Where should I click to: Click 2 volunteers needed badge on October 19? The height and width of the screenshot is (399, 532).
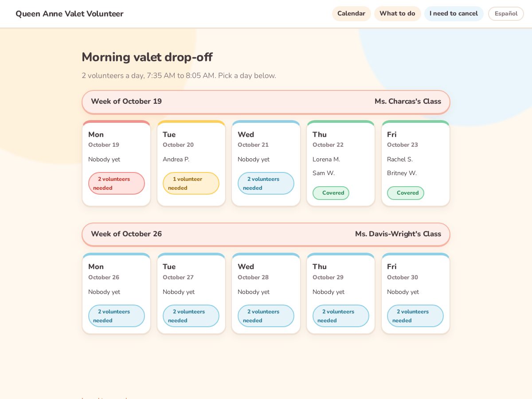[x=116, y=183]
